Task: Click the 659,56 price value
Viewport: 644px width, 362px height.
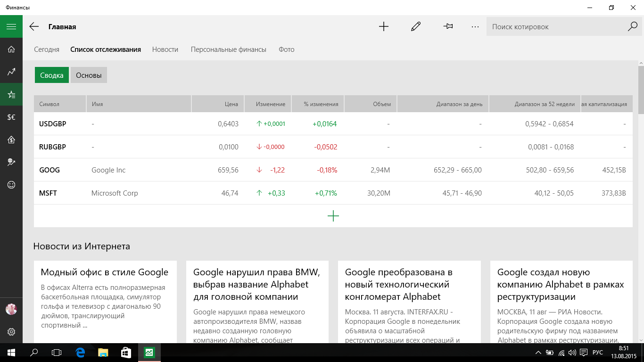Action: (x=228, y=170)
